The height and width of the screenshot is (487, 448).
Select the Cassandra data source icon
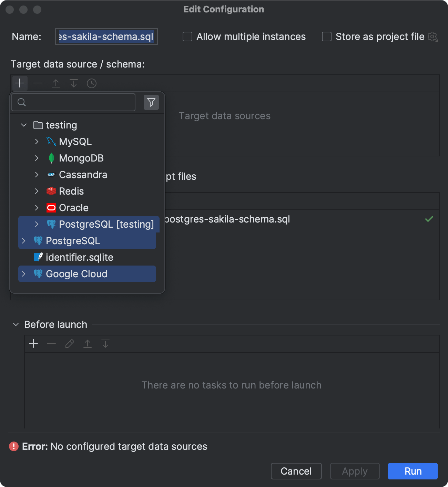click(51, 175)
